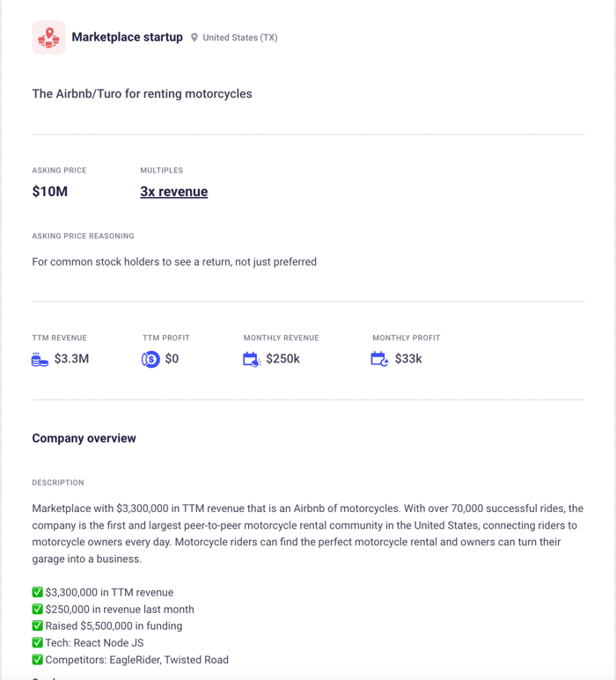Select the $10M asking price value
Image resolution: width=616 pixels, height=680 pixels.
point(50,191)
